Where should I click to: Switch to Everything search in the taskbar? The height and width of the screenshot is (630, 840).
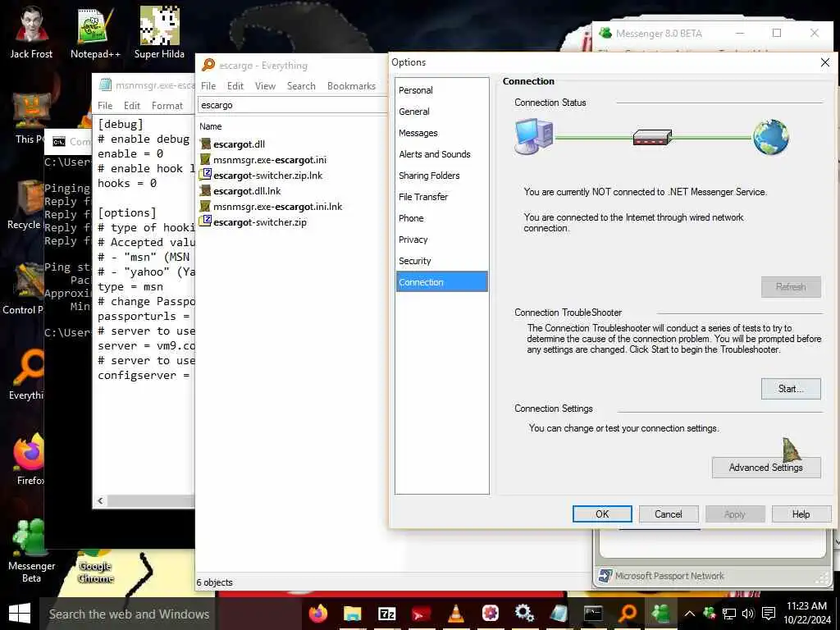pyautogui.click(x=628, y=613)
